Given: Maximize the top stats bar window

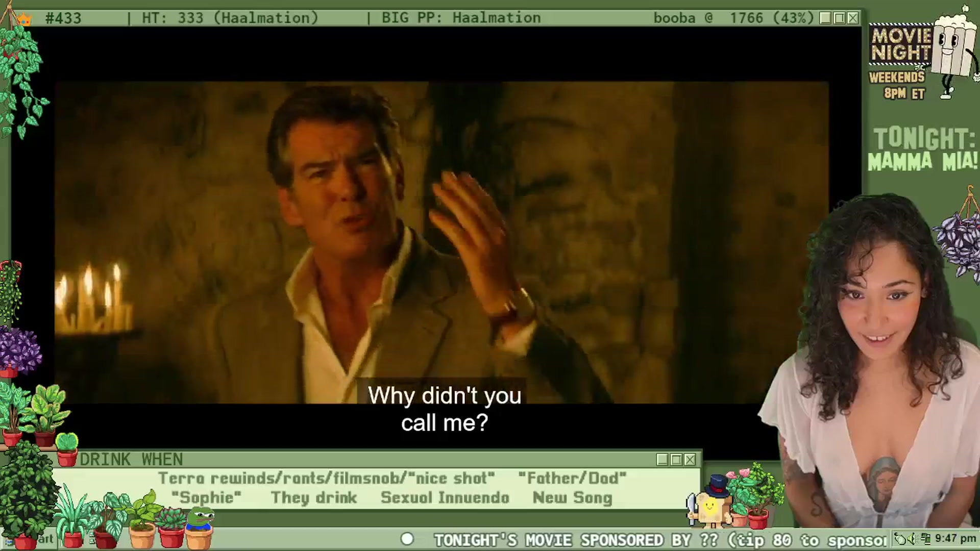Looking at the screenshot, I should 839,18.
